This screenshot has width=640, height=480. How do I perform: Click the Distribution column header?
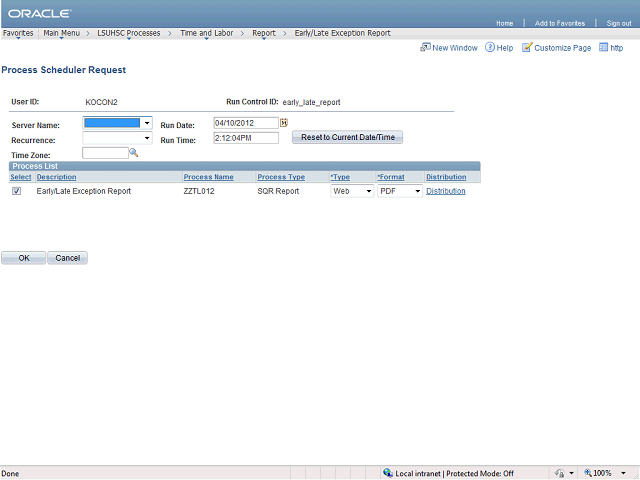coord(446,177)
